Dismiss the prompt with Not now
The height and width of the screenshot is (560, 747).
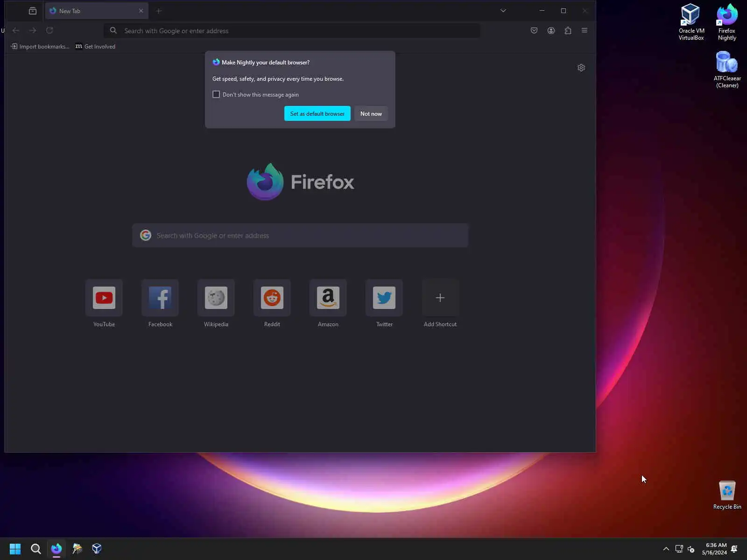[371, 113]
